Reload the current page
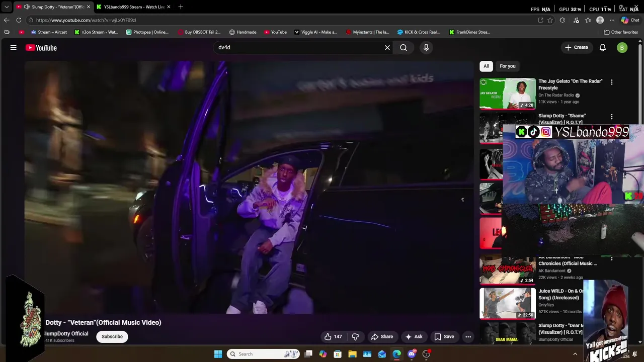 tap(19, 20)
